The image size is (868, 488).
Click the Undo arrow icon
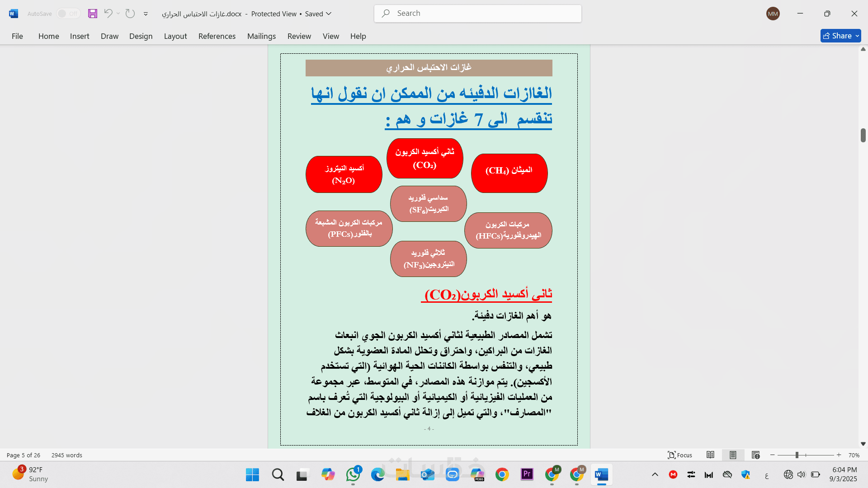[x=108, y=14]
